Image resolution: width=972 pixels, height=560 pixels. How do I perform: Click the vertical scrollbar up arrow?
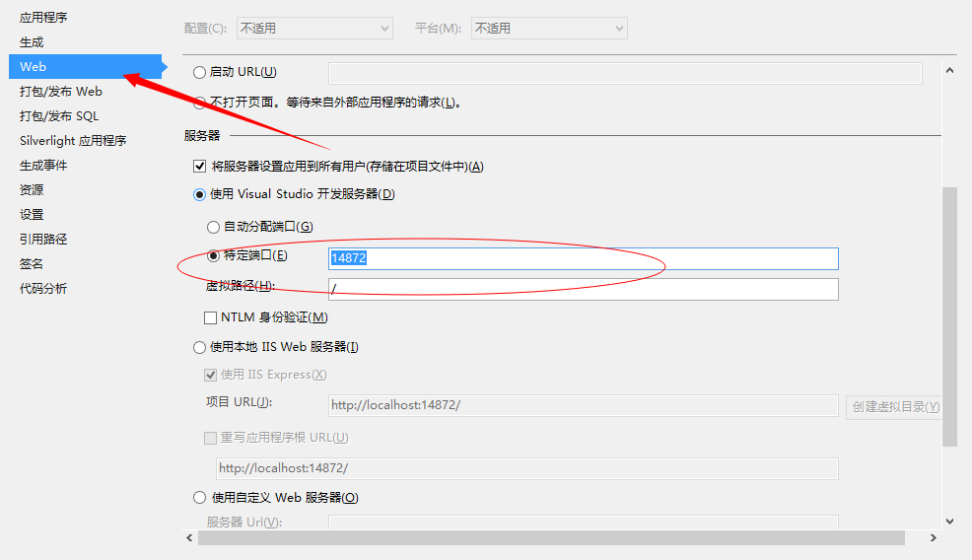949,71
